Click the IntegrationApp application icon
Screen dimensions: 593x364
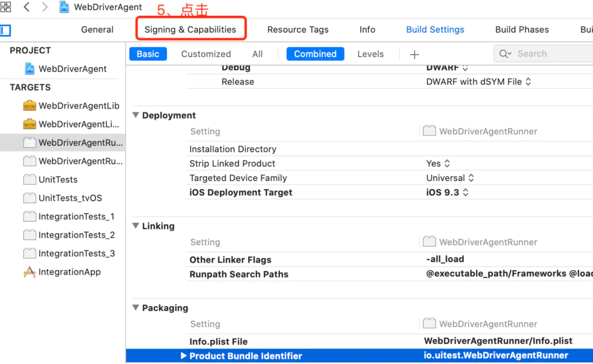pos(30,272)
